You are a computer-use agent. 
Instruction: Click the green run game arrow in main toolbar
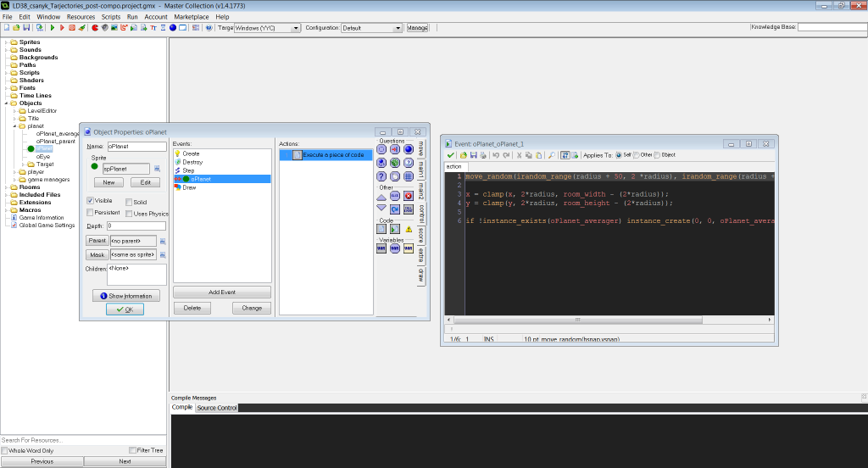53,28
